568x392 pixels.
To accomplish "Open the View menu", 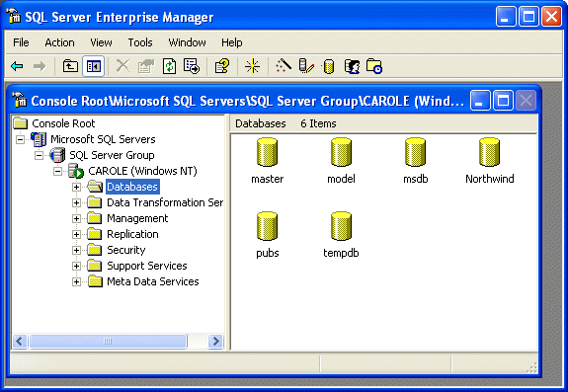I will (x=101, y=42).
